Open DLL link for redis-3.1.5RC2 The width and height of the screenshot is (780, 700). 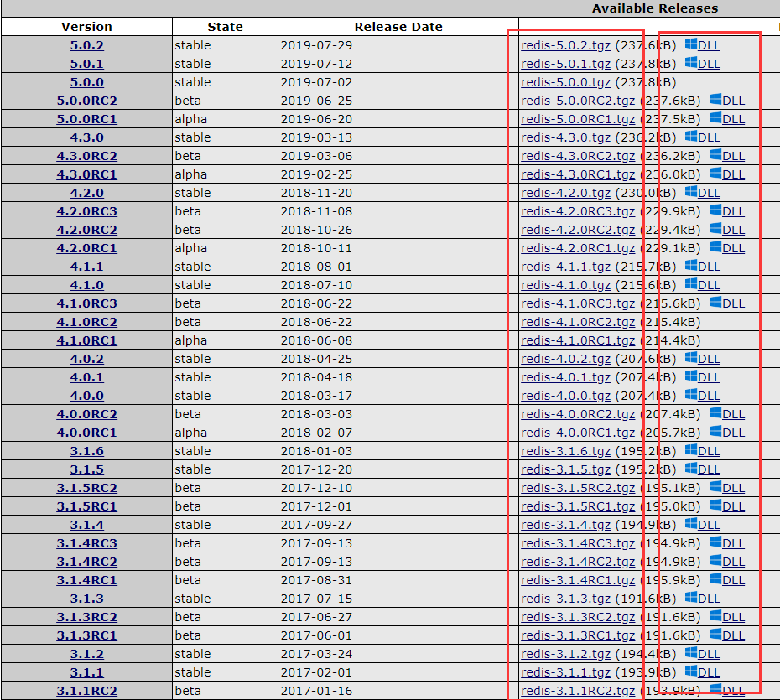coord(733,488)
